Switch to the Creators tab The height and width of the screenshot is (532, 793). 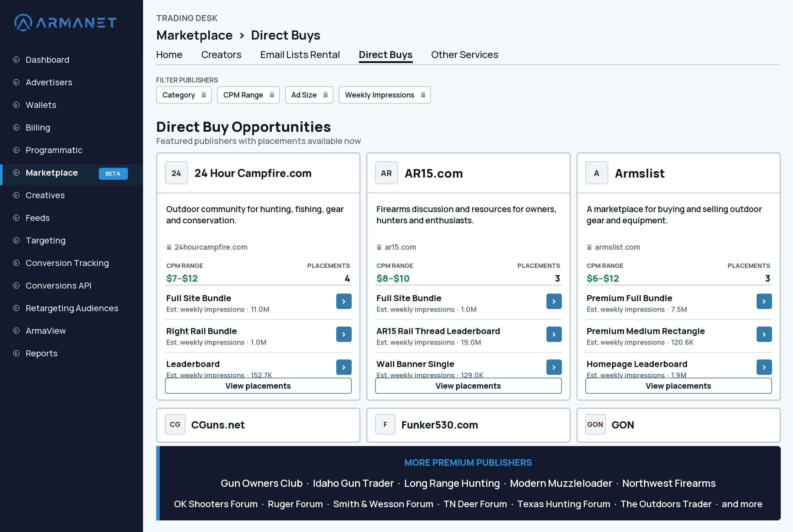[221, 55]
